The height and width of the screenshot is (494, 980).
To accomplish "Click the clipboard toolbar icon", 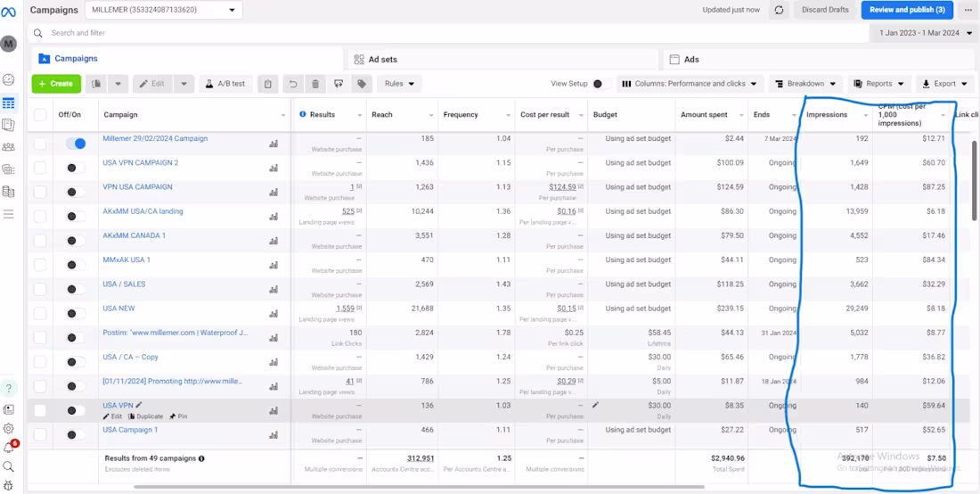I will [x=267, y=84].
